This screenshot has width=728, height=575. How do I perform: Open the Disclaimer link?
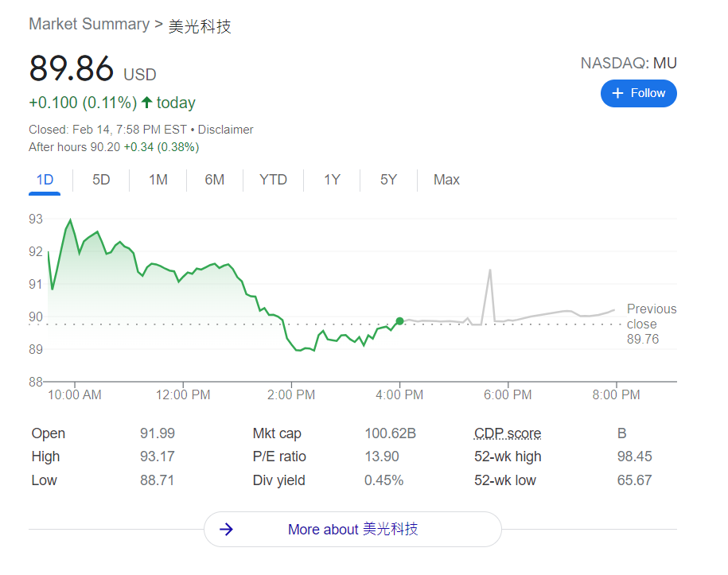click(x=225, y=130)
